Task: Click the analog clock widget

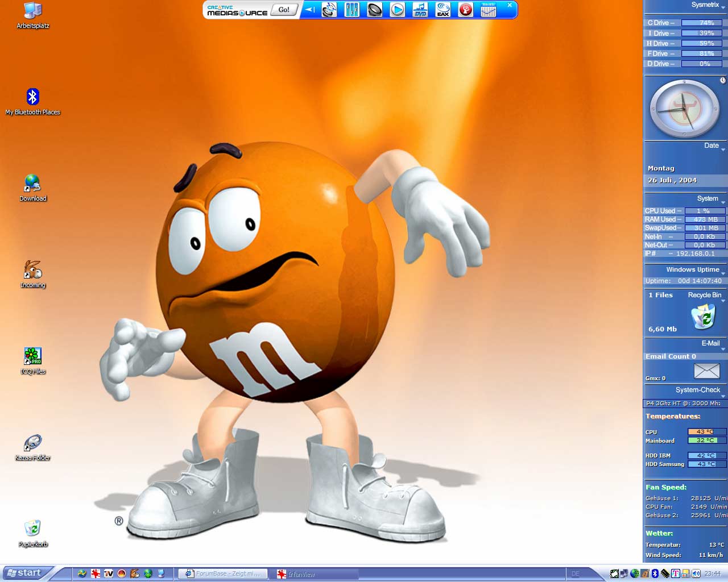Action: click(x=684, y=108)
